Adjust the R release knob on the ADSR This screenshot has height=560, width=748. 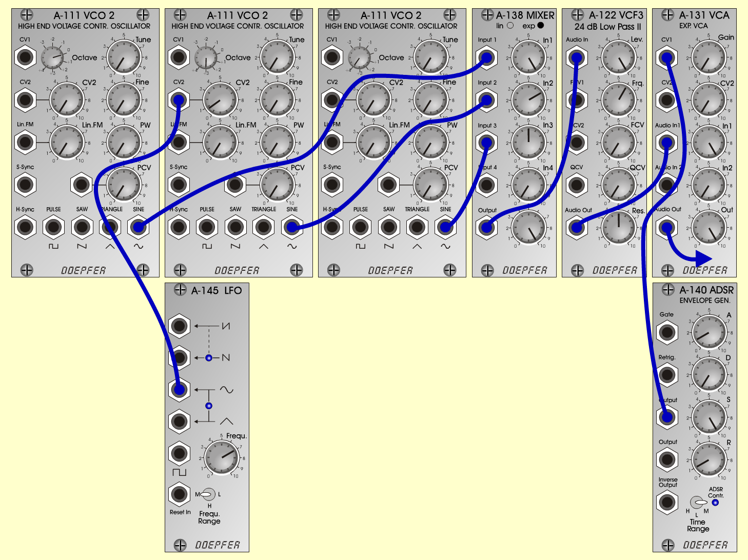click(709, 459)
